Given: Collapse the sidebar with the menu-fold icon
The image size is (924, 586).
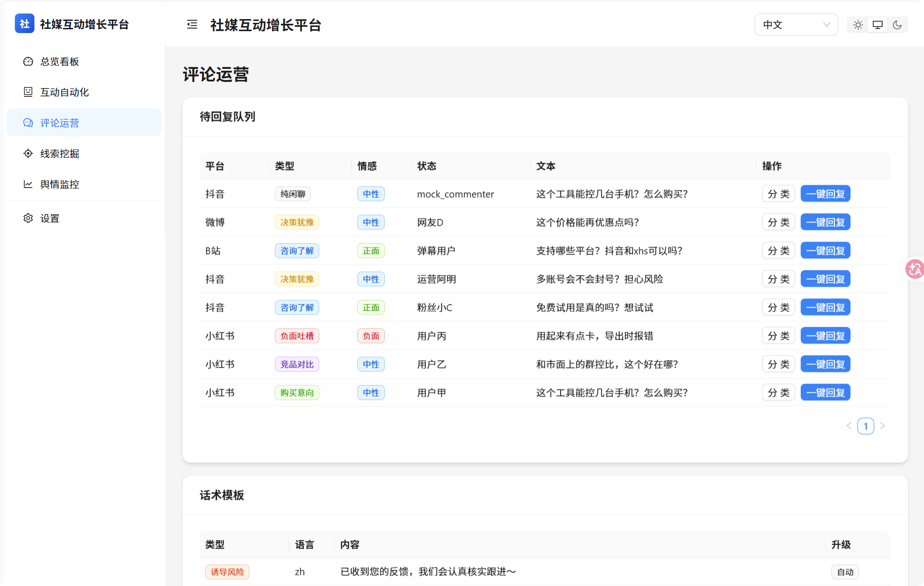Looking at the screenshot, I should click(192, 25).
